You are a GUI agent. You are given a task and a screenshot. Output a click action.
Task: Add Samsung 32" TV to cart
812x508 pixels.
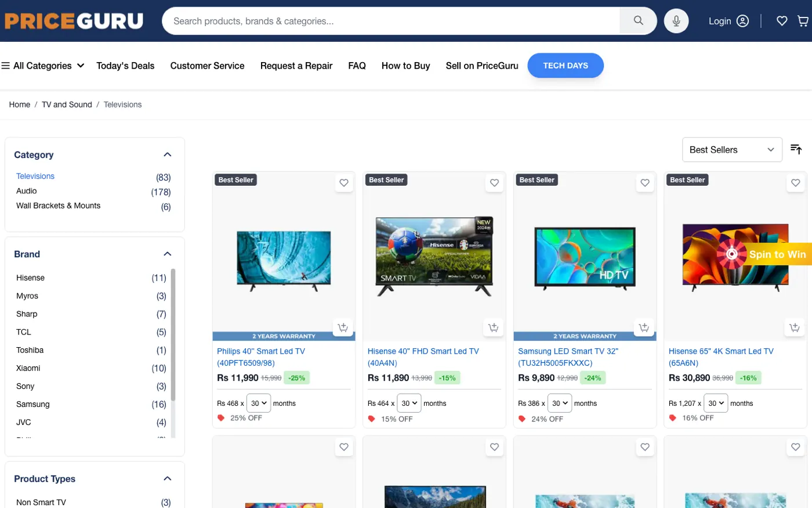pos(644,327)
